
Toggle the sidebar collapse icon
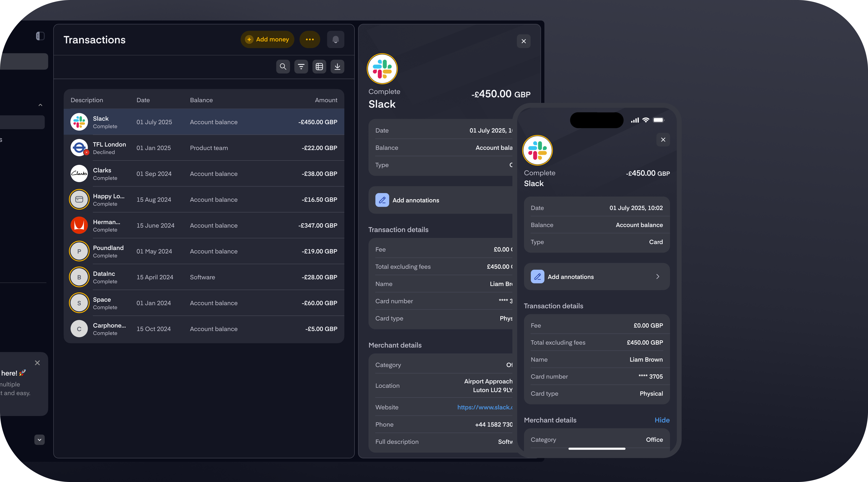(40, 36)
